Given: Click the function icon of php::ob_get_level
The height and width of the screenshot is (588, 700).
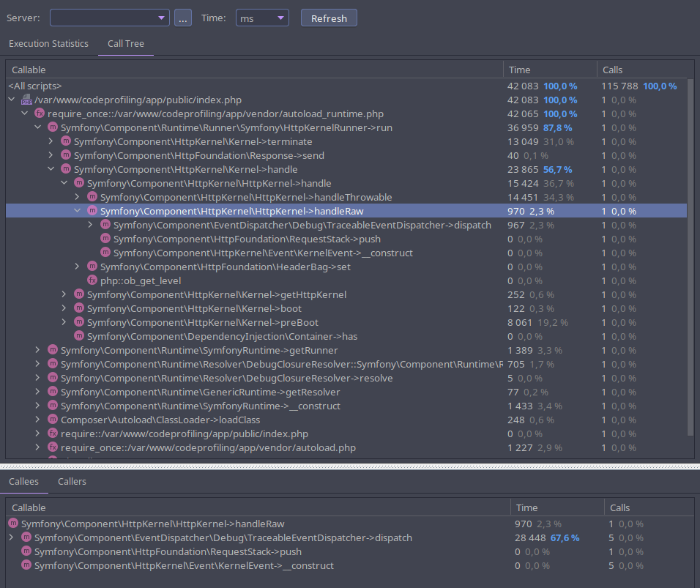Looking at the screenshot, I should (x=92, y=280).
